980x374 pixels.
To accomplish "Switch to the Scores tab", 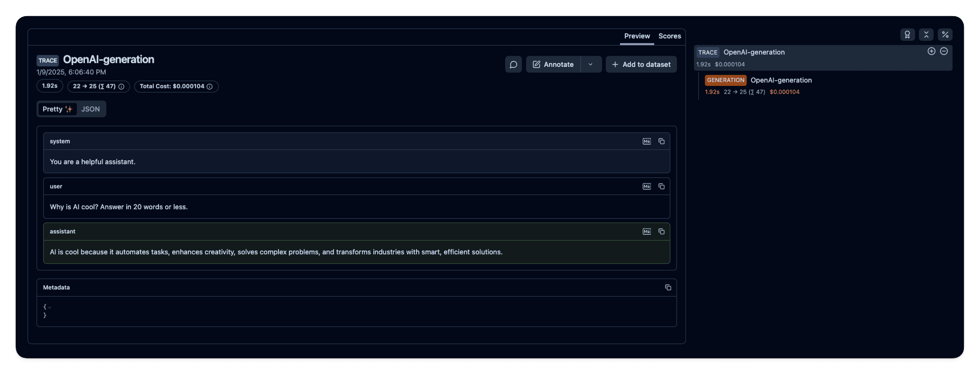I will pos(669,36).
